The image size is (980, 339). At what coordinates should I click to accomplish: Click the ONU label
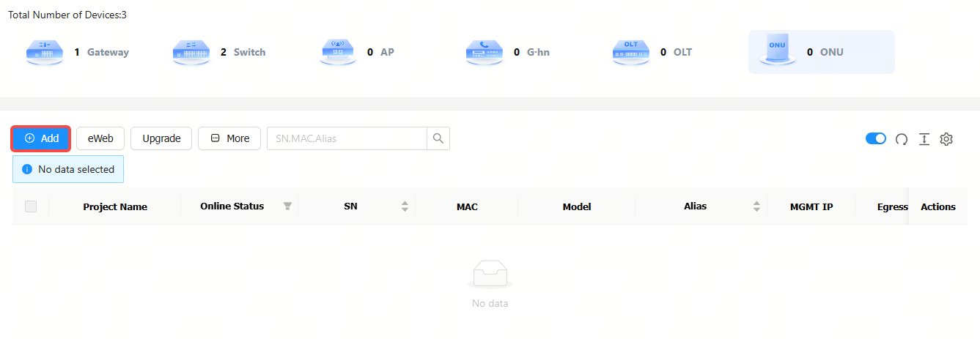click(832, 52)
